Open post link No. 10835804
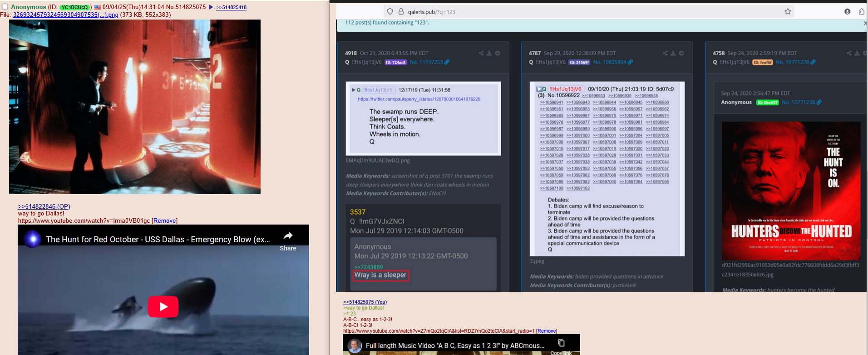Screen dimensions: 868x355 610,62
